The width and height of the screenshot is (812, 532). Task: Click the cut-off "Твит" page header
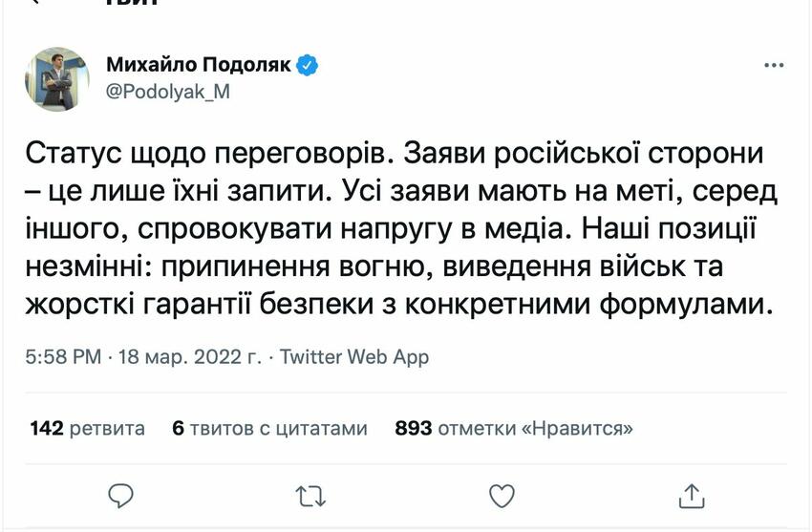[133, 3]
